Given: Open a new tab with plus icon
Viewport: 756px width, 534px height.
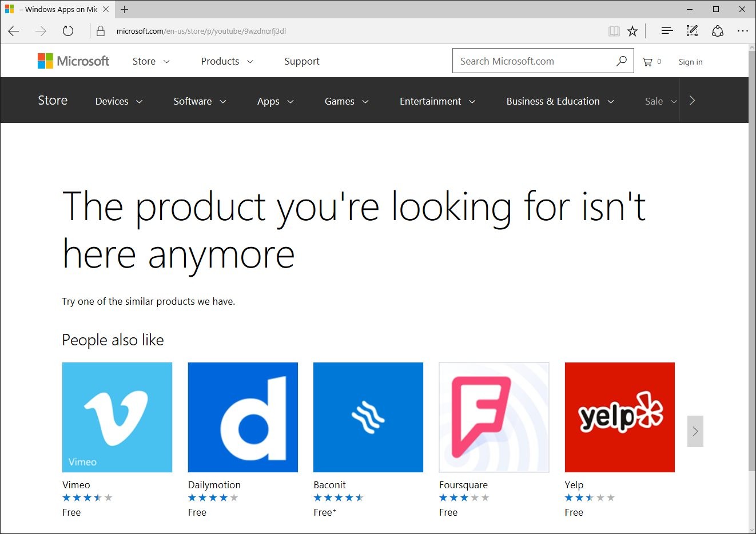Looking at the screenshot, I should pos(125,9).
